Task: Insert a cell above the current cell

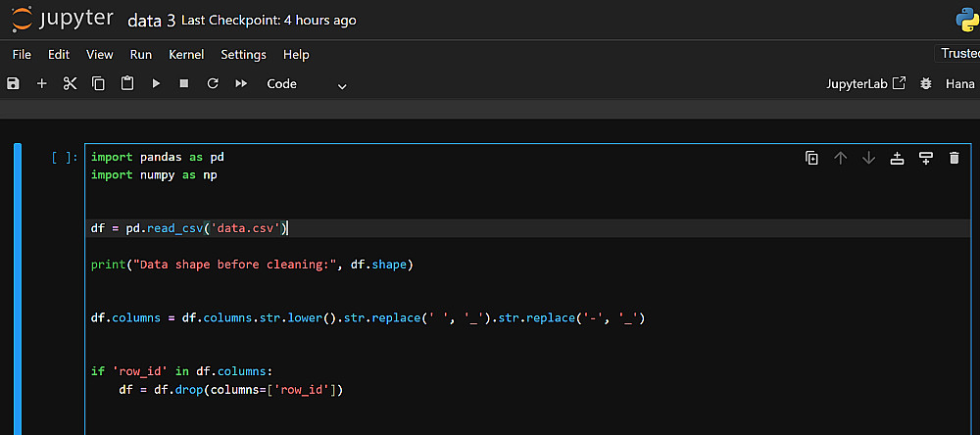Action: 897,158
